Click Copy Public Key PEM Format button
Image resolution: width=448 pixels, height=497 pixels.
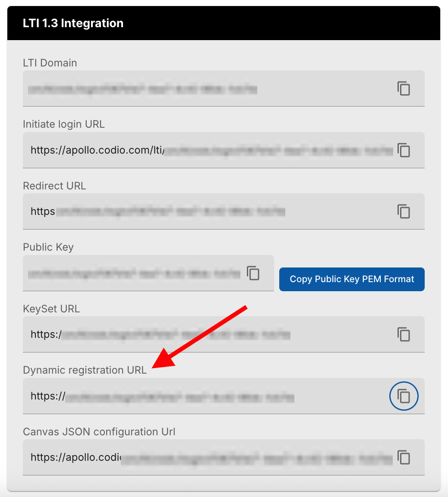[x=352, y=279]
